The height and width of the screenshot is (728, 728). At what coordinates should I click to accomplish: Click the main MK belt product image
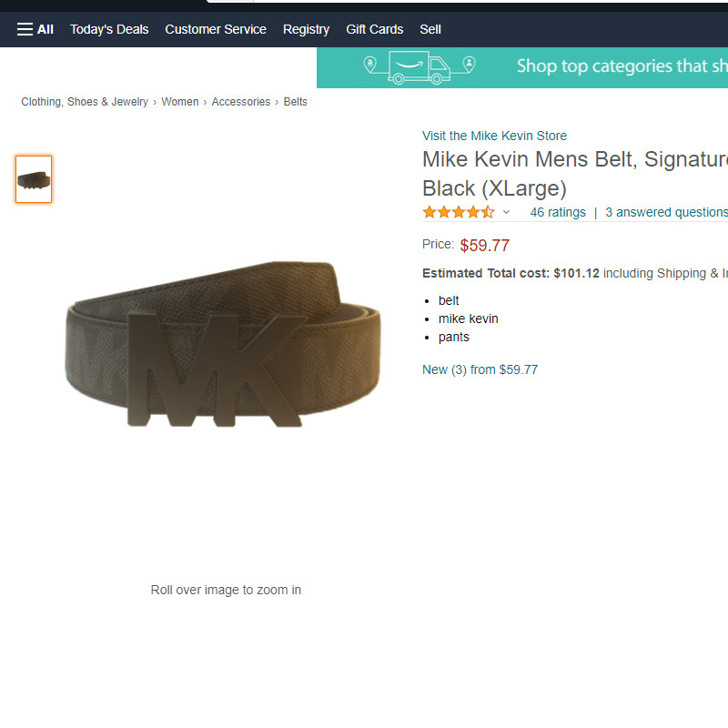click(224, 346)
